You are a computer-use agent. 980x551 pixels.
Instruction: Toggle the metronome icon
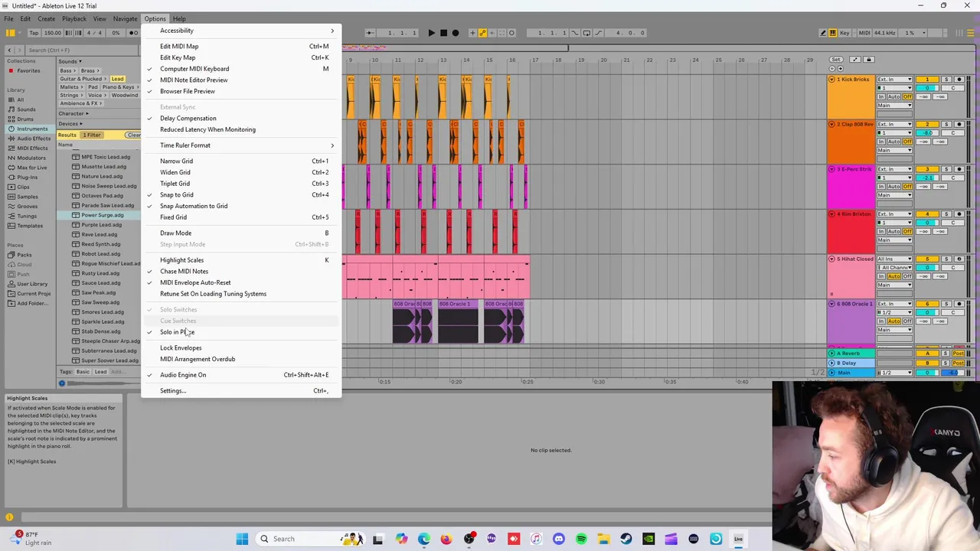(134, 33)
